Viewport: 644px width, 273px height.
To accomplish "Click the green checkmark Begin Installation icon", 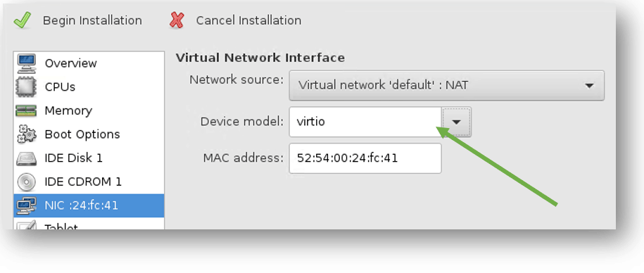I will coord(23,20).
